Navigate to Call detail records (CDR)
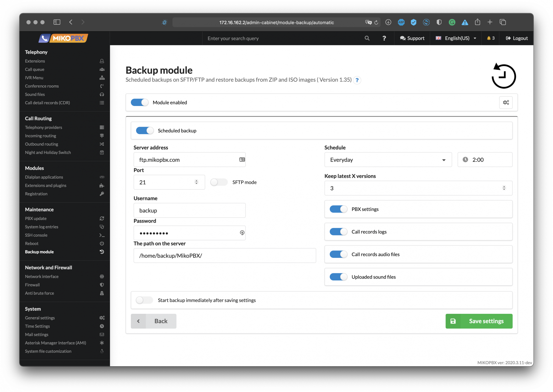 [x=47, y=103]
